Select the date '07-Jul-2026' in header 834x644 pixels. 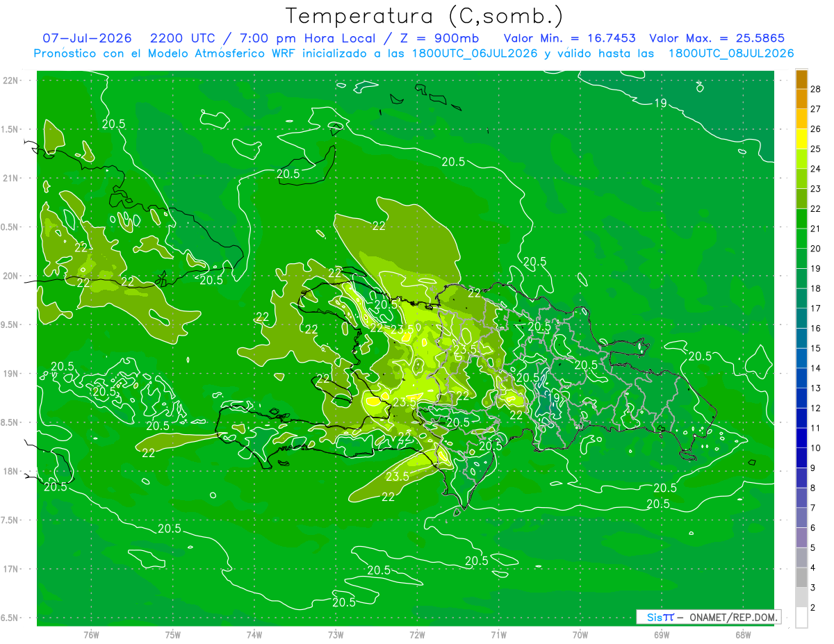87,39
